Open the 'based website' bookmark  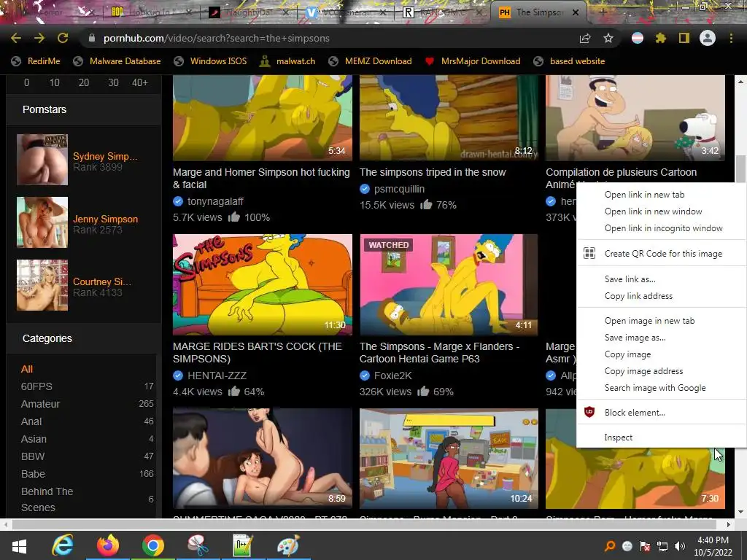tap(569, 61)
